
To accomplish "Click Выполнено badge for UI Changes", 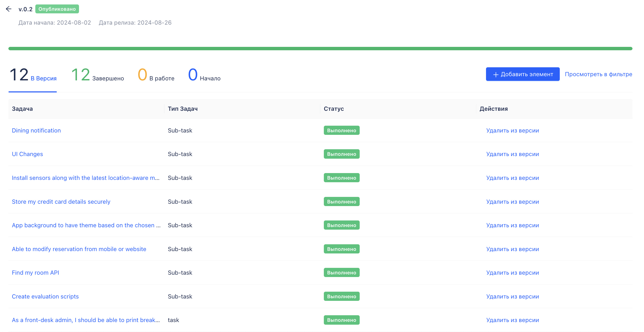I will pyautogui.click(x=342, y=154).
